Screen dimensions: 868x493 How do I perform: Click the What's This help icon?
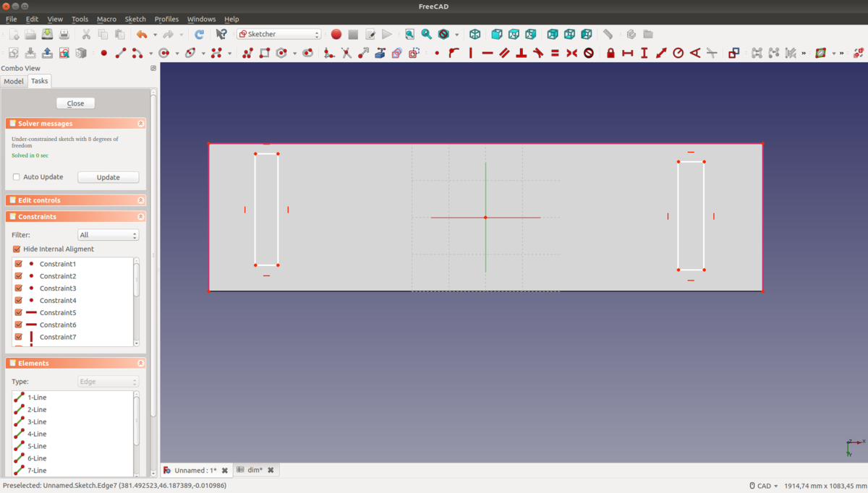coord(221,34)
